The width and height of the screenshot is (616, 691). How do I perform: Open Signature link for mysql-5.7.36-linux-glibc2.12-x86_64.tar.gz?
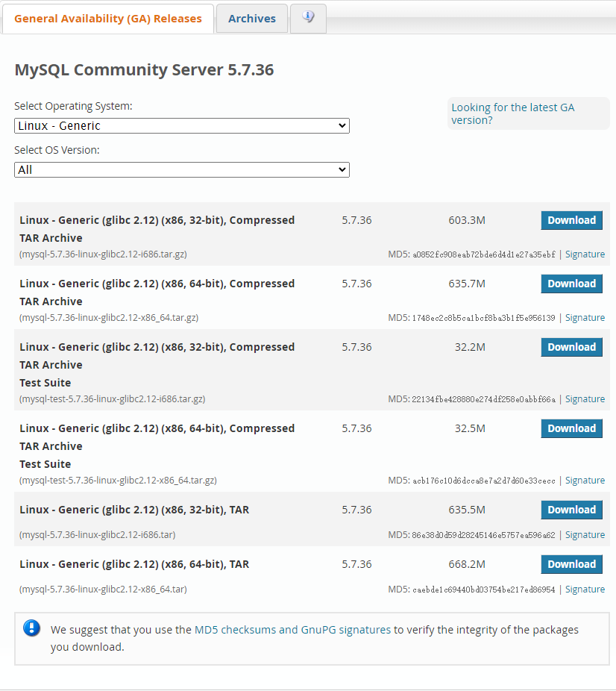[x=585, y=318]
